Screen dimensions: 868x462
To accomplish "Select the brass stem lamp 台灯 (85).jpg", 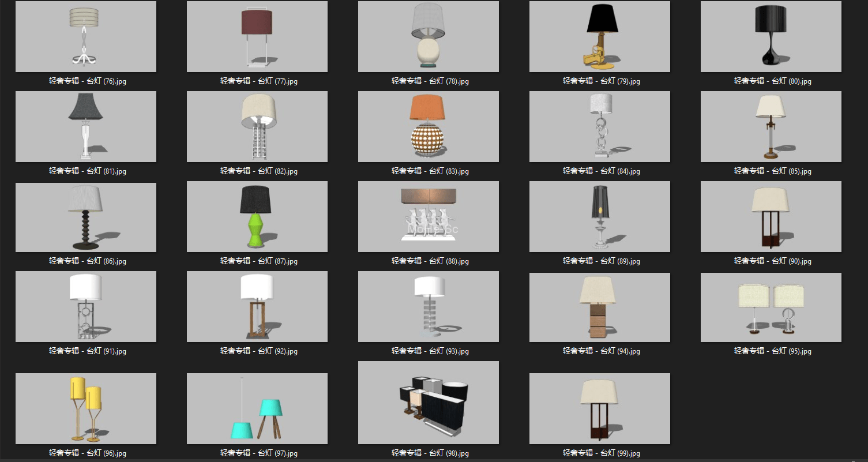I will (x=771, y=126).
